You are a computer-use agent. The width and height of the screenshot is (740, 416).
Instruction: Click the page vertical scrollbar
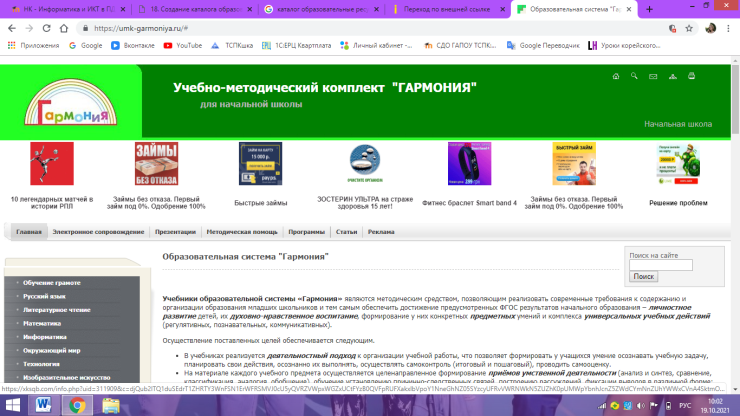(x=735, y=99)
